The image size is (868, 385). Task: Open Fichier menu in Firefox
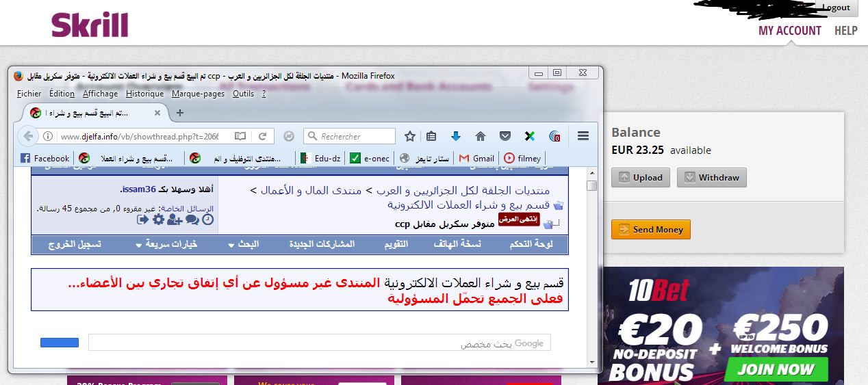(29, 94)
